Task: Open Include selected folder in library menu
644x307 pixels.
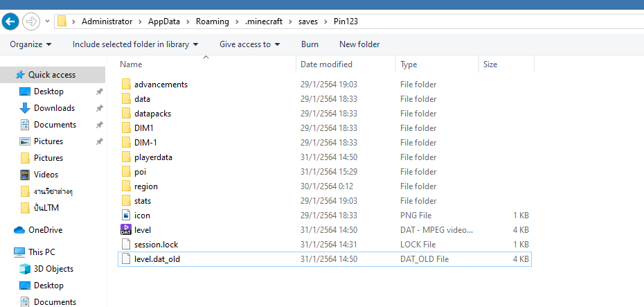Action: point(136,44)
